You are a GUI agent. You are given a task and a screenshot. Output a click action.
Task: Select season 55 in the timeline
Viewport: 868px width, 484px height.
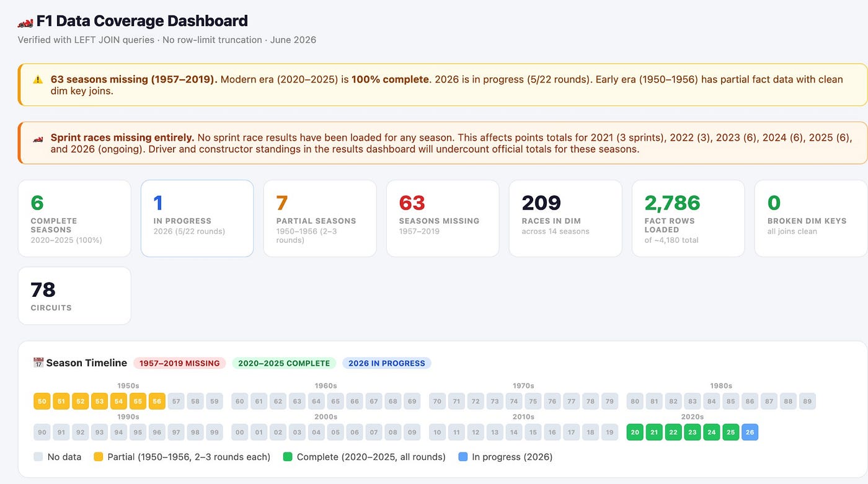click(x=138, y=401)
